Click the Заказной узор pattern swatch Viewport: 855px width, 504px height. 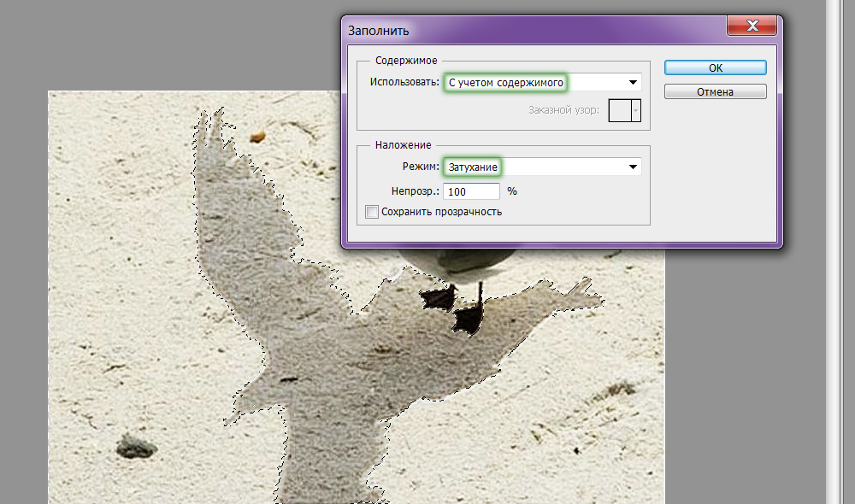coord(620,110)
